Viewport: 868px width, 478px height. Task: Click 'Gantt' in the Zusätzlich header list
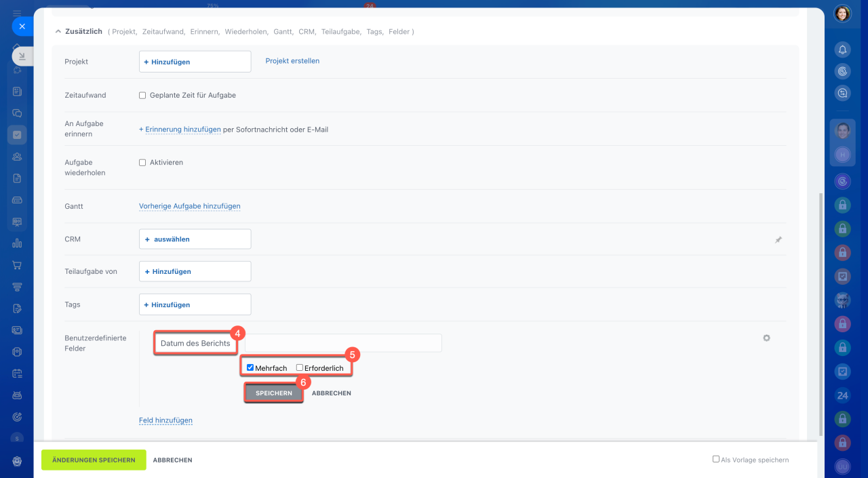point(282,32)
